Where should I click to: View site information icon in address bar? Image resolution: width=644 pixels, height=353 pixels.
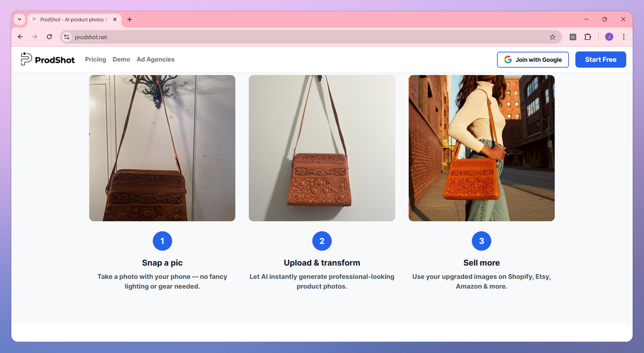point(67,37)
